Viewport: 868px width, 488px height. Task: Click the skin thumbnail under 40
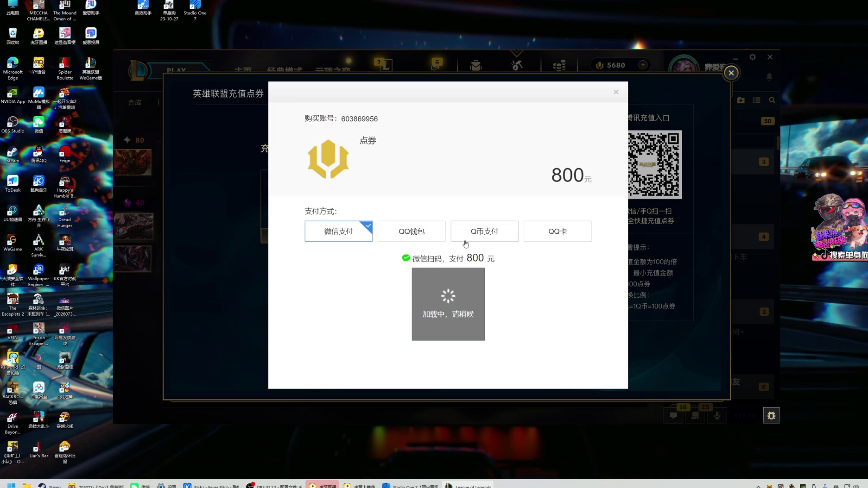click(x=133, y=226)
